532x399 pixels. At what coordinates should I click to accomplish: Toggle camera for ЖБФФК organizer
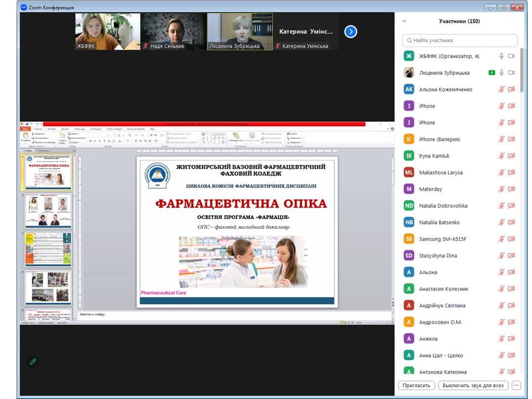[x=511, y=56]
